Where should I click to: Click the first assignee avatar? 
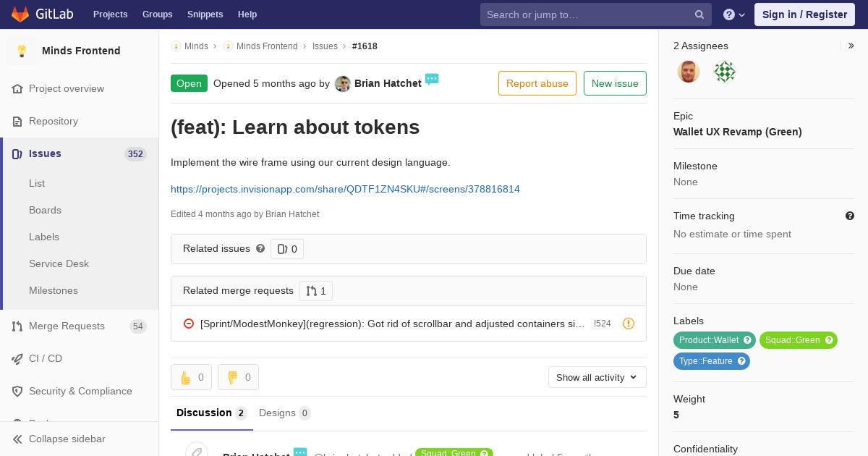coord(689,72)
